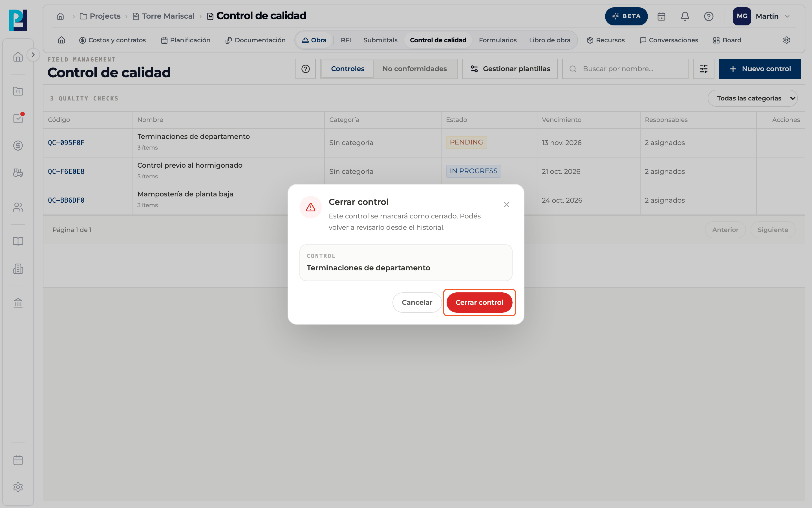Go to home icon in breadcrumb

60,16
